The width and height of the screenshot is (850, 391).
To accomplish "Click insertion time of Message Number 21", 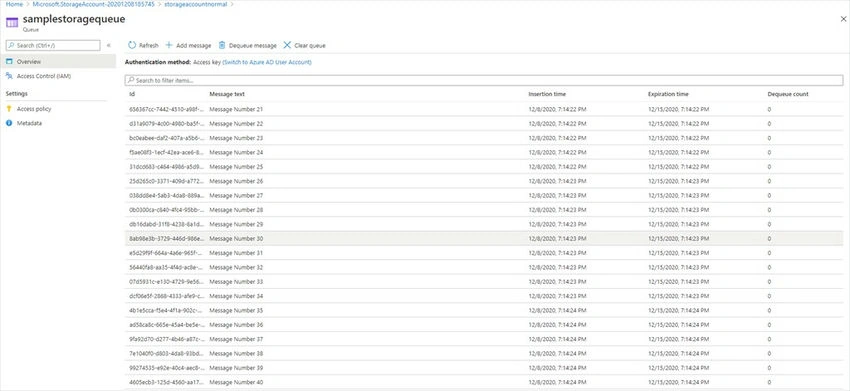I will pos(557,109).
